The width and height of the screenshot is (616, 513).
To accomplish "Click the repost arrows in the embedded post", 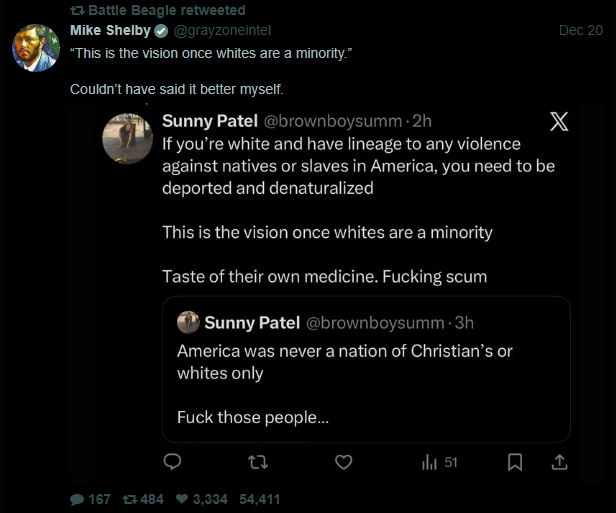I will (x=260, y=462).
